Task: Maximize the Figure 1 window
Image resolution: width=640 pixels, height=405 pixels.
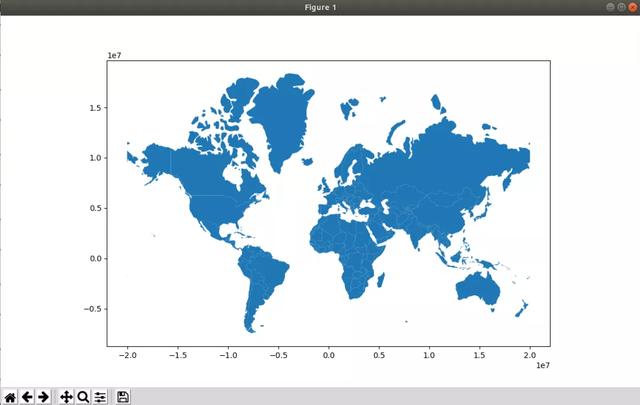Action: point(621,7)
